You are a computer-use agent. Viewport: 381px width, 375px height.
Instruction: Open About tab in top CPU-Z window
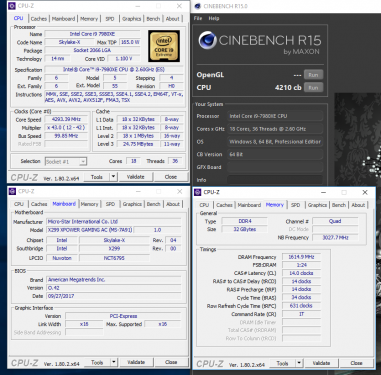tap(173, 19)
